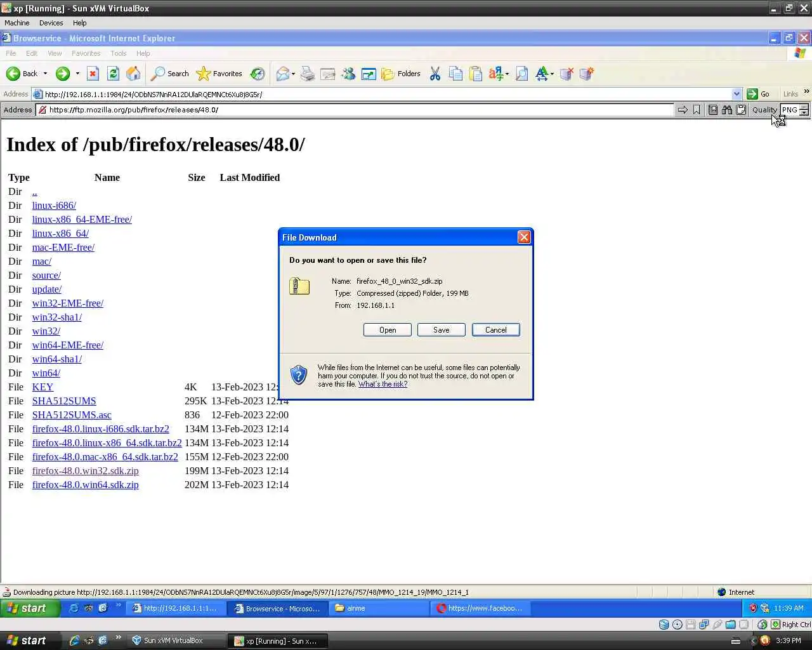This screenshot has height=650, width=812.
Task: Open the Mail icon dropdown arrow
Action: [294, 74]
